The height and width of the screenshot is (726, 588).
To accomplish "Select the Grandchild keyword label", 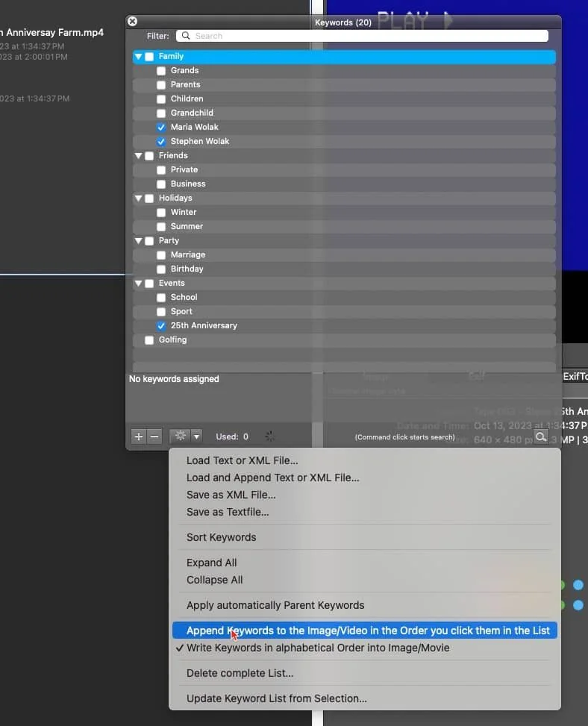I will tap(192, 113).
